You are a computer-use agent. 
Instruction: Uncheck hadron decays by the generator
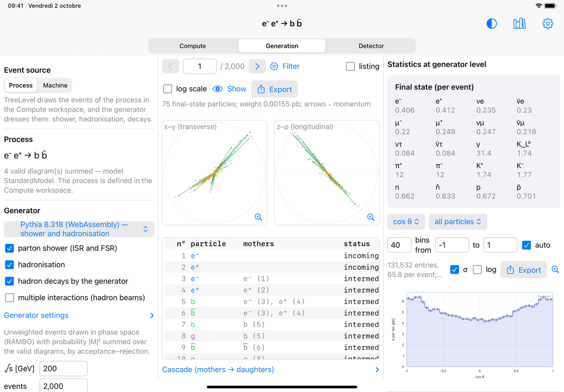pyautogui.click(x=10, y=281)
